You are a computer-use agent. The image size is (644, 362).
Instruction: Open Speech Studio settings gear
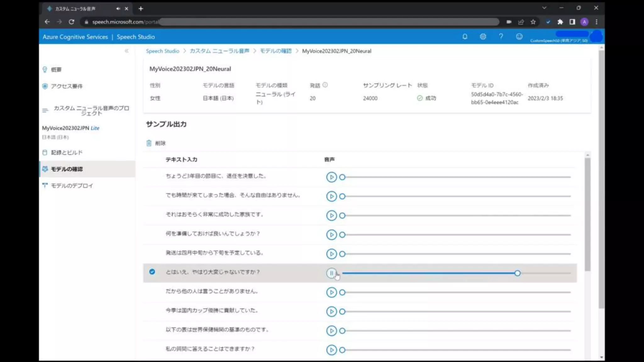[483, 37]
